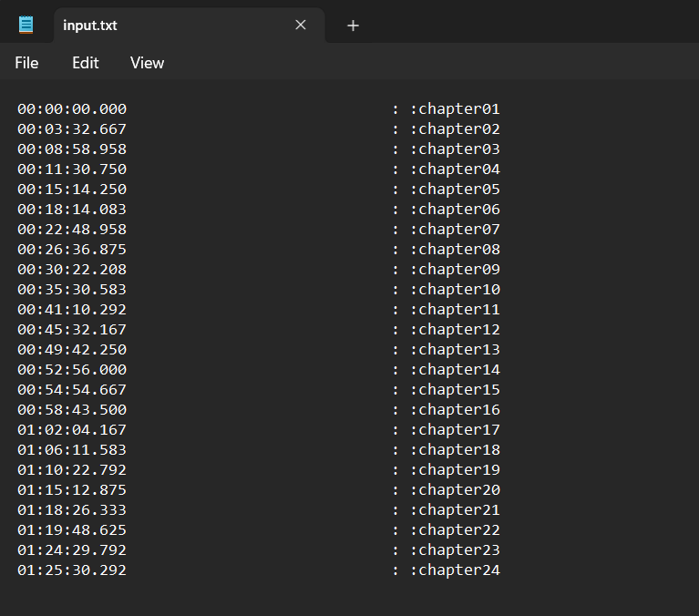Viewport: 699px width, 616px height.
Task: Click timestamp 00:22:48.958
Action: [72, 229]
